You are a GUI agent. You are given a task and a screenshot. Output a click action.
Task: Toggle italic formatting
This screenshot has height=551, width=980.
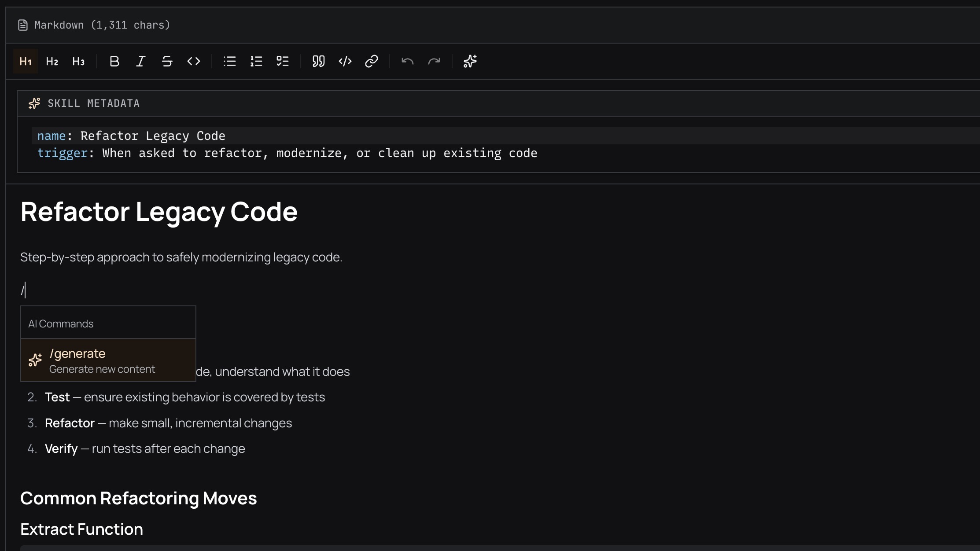tap(140, 61)
